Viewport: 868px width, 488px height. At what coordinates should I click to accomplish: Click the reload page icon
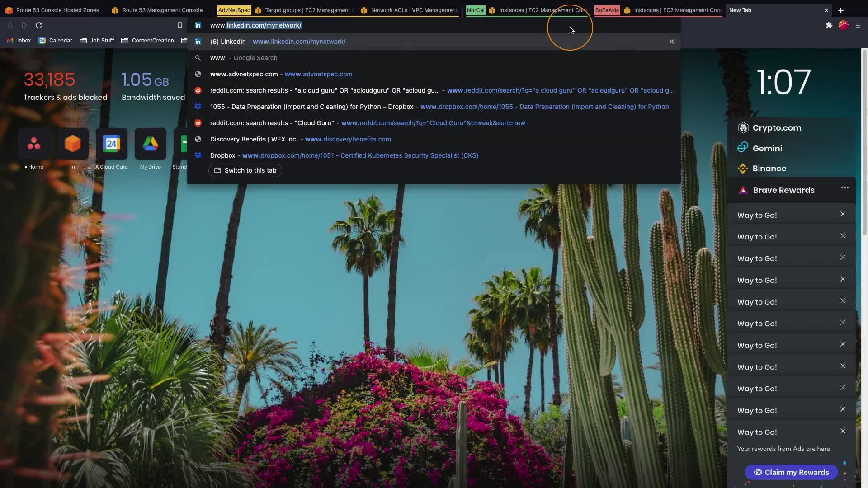(x=39, y=25)
